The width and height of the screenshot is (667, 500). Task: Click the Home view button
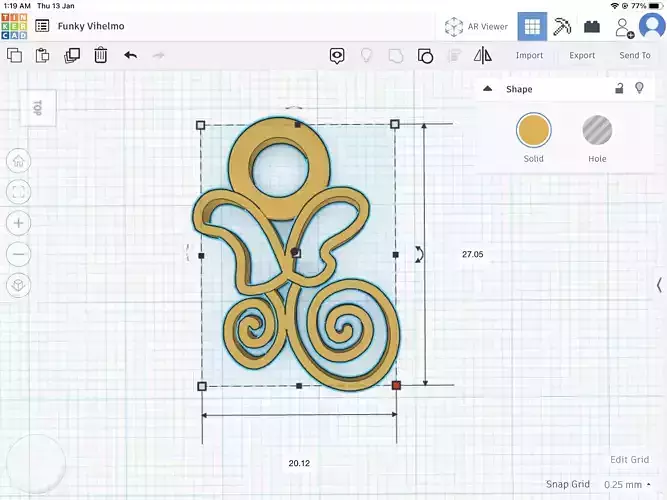19,161
